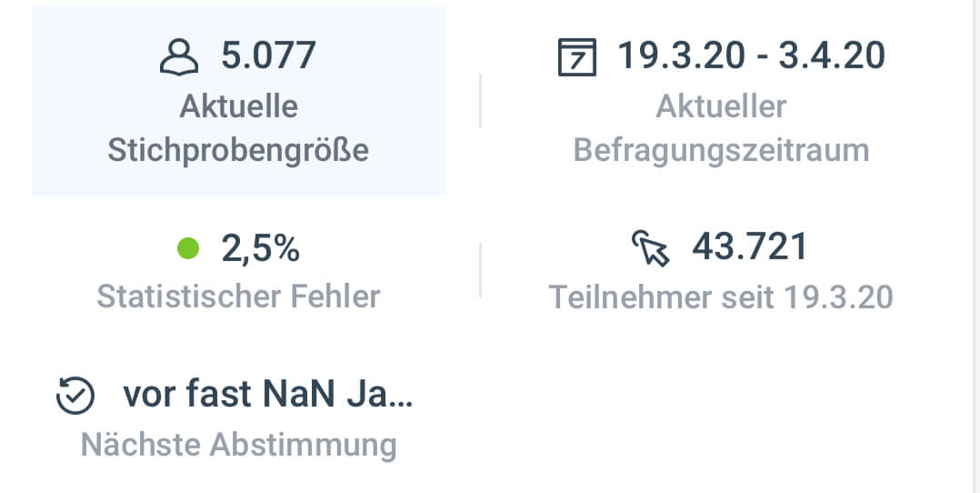Click the Teilnehmer seit 19.3.20 label
The image size is (980, 493).
(x=721, y=297)
